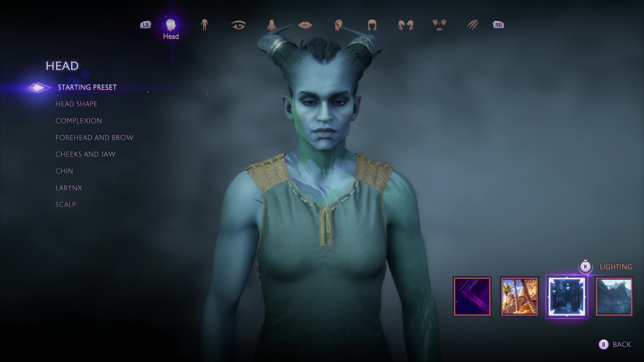Screen dimensions: 644x362
Task: Click the Lips customization icon
Action: click(304, 24)
